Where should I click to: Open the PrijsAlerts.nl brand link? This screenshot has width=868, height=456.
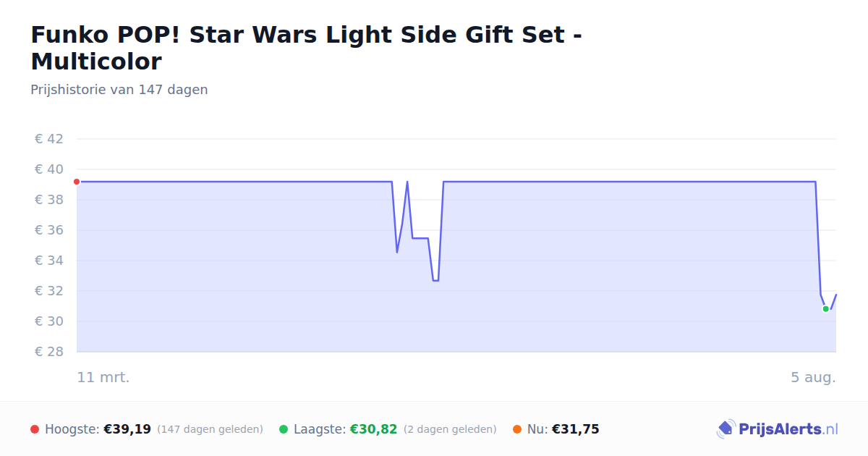(788, 429)
